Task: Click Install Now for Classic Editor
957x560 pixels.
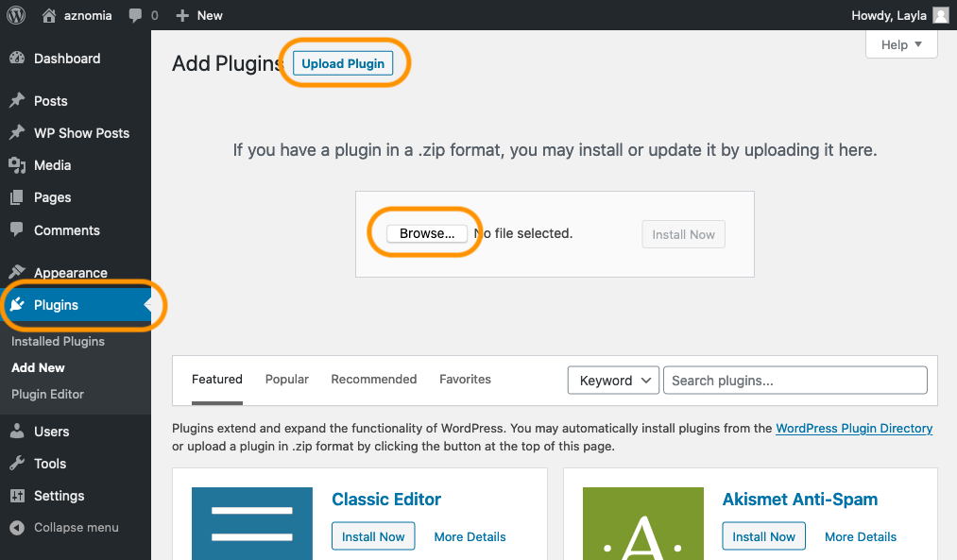Action: click(372, 535)
